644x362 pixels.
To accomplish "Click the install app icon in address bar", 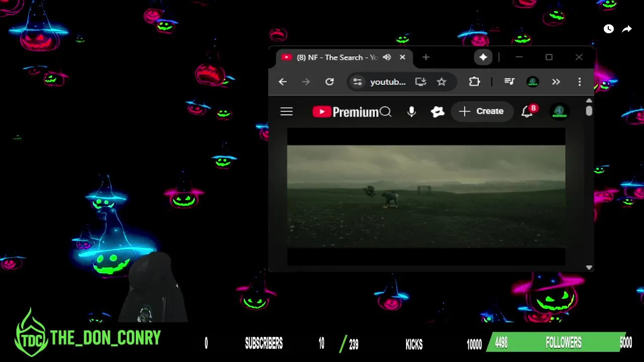I will 421,82.
